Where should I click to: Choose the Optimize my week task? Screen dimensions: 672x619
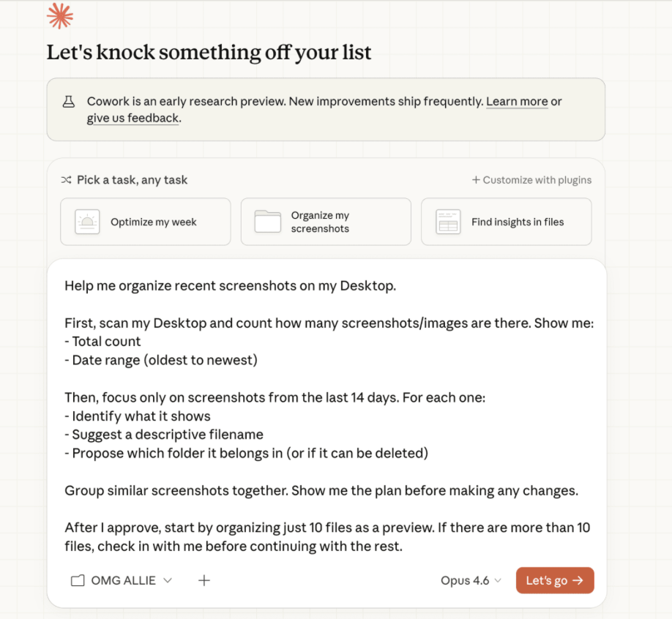coord(154,222)
